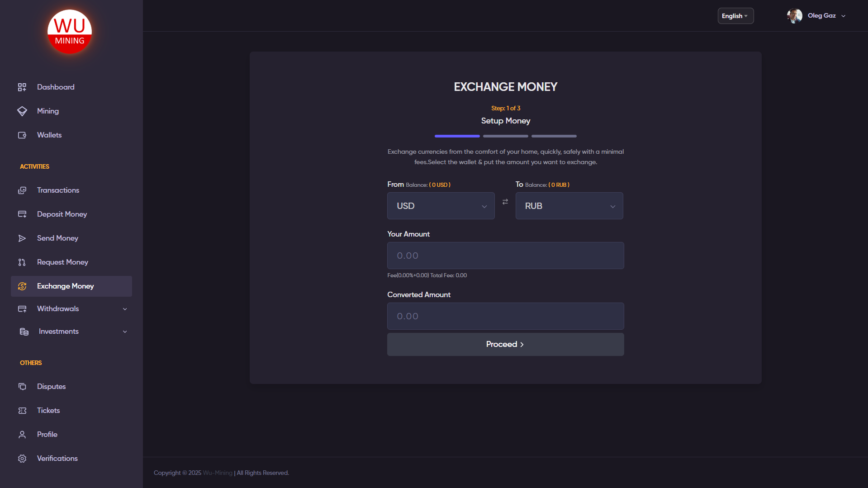Click the first step progress bar
This screenshot has height=488, width=868.
[x=457, y=136]
